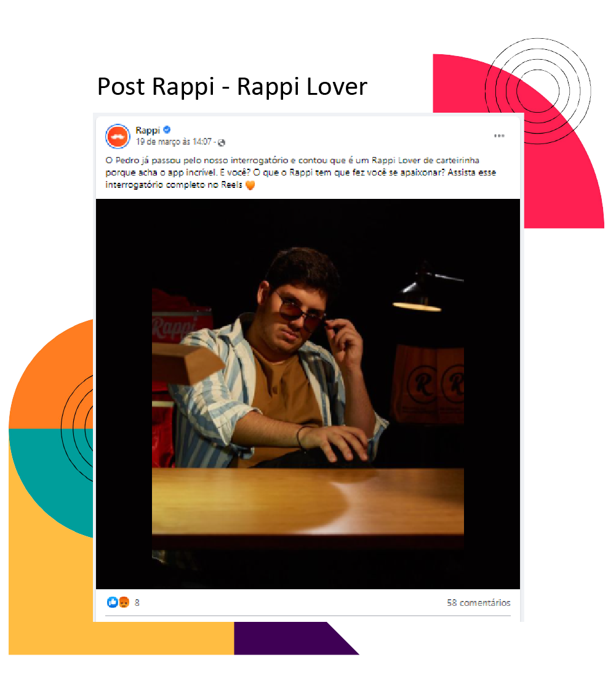616x697 pixels.
Task: Click the blue Like reaction icon
Action: click(x=113, y=602)
